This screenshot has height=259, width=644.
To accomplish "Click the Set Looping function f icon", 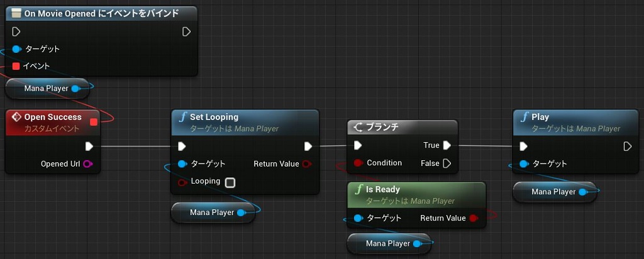I will click(x=182, y=117).
